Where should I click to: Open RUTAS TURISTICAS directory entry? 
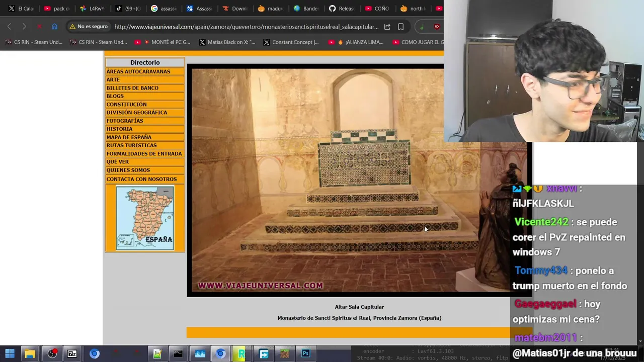[x=144, y=145]
